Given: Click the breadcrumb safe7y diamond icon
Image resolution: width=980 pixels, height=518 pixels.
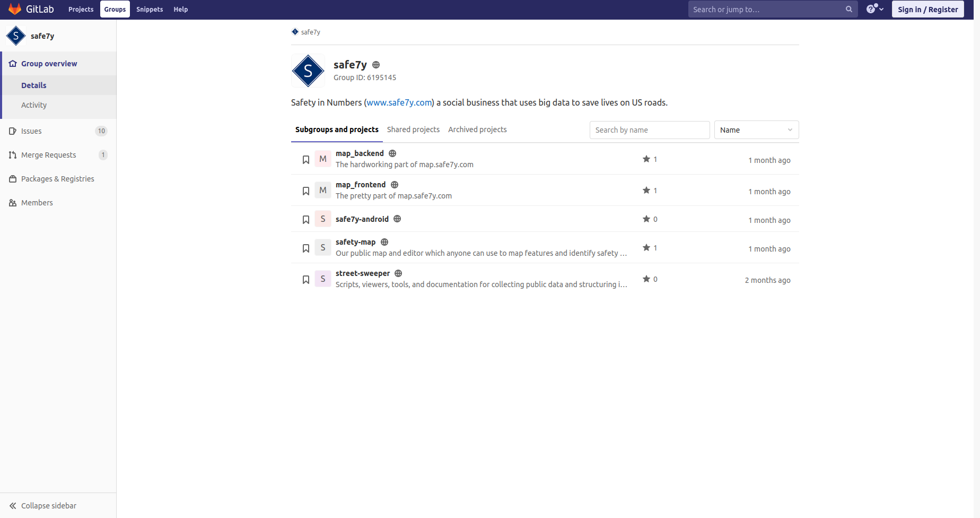Looking at the screenshot, I should click(x=295, y=32).
